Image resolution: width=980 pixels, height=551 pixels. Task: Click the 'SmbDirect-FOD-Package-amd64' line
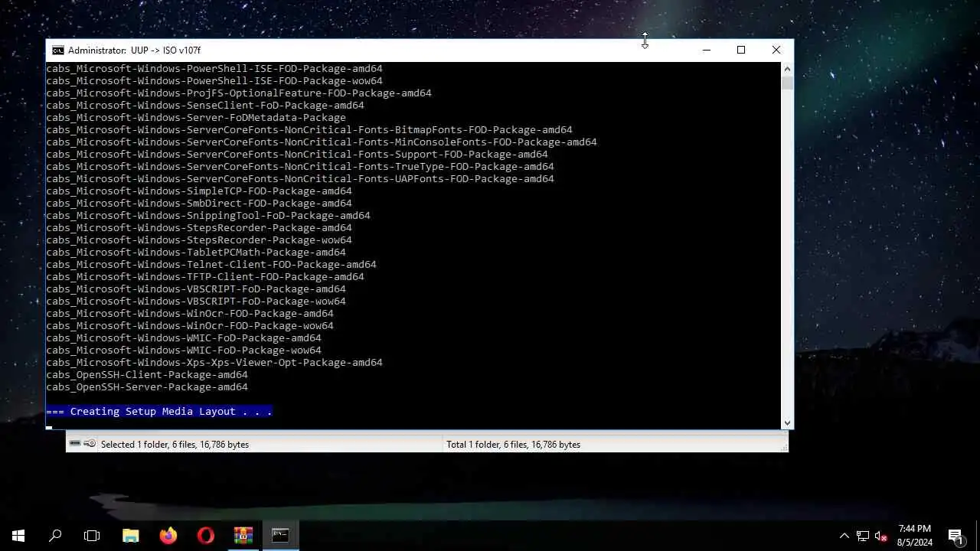click(x=199, y=204)
